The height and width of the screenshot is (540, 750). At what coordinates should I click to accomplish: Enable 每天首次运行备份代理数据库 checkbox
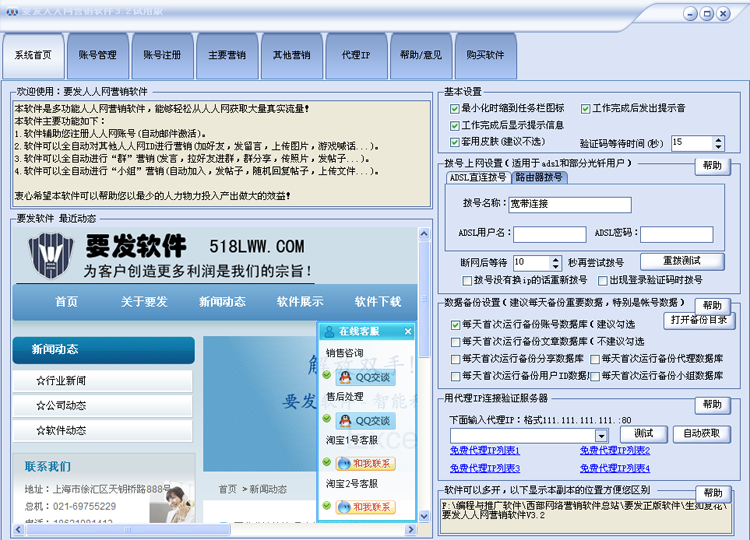(x=595, y=359)
